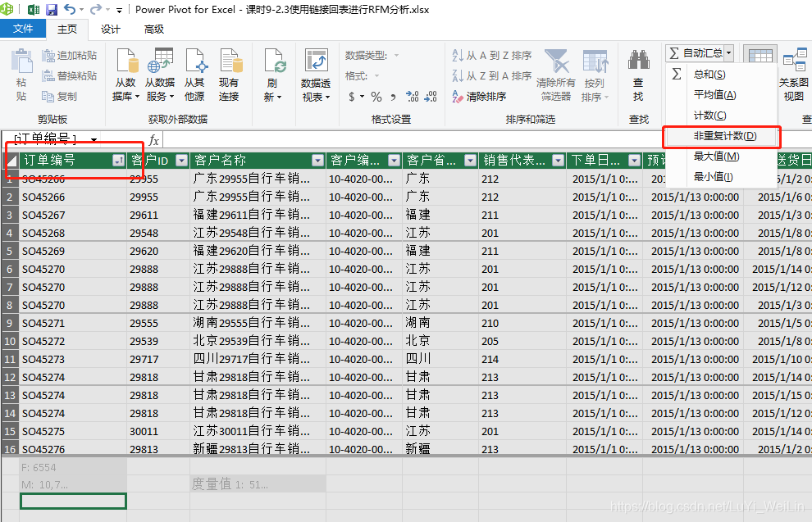The height and width of the screenshot is (522, 812).
Task: Click the thousands separator comma icon
Action: [x=393, y=96]
